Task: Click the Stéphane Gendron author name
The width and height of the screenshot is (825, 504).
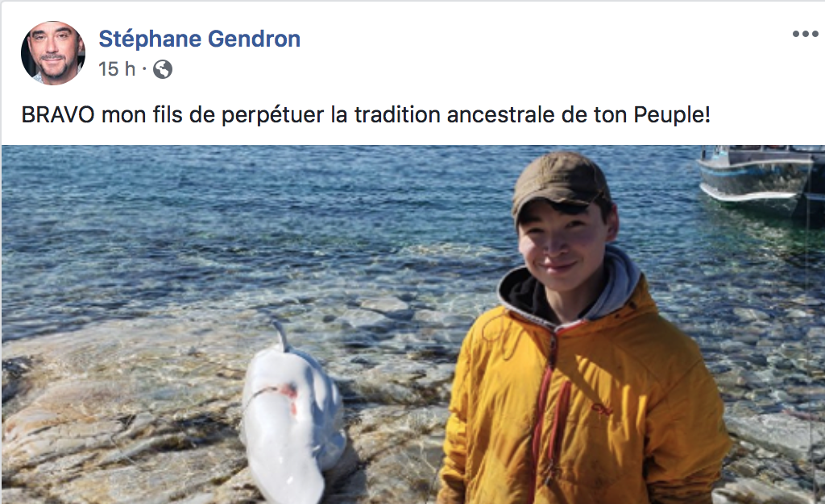Action: click(200, 39)
